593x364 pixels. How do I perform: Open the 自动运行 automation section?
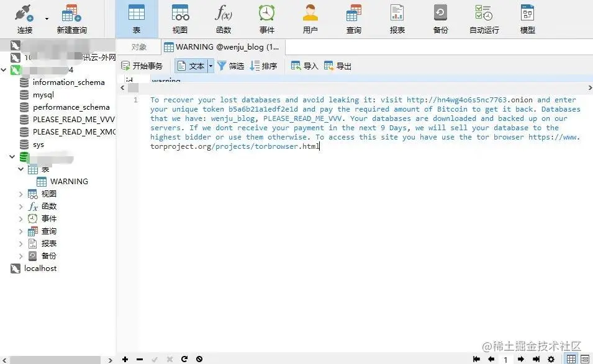pos(484,19)
